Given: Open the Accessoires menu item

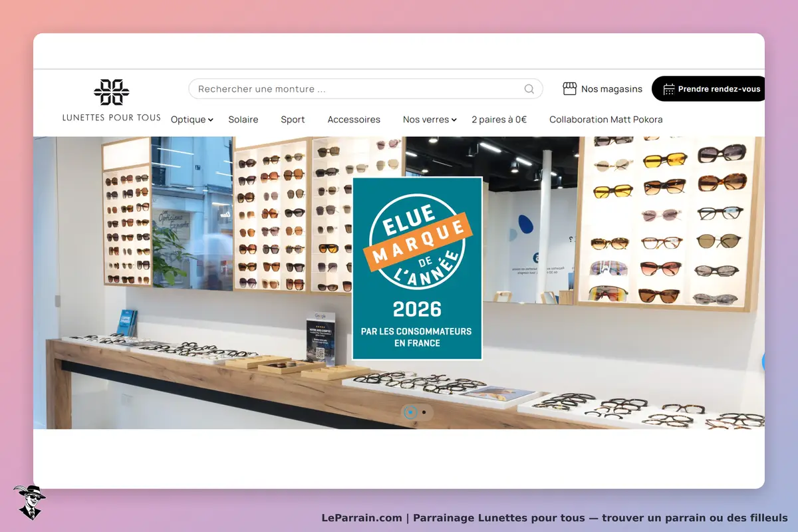Looking at the screenshot, I should click(354, 120).
